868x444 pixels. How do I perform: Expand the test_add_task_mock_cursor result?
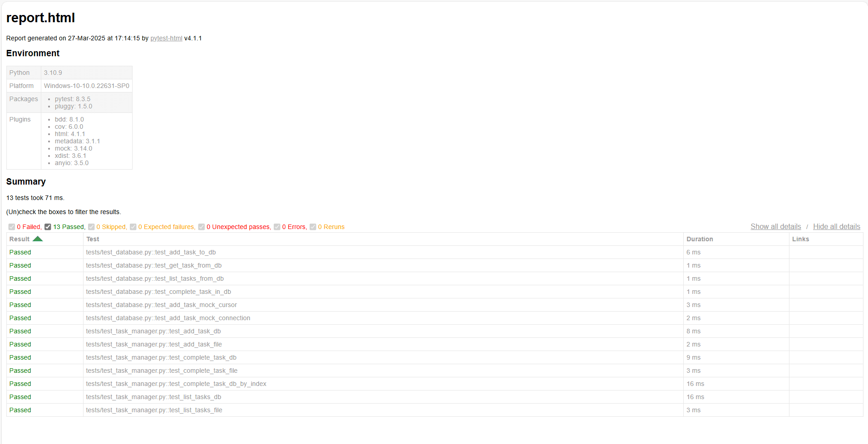161,305
